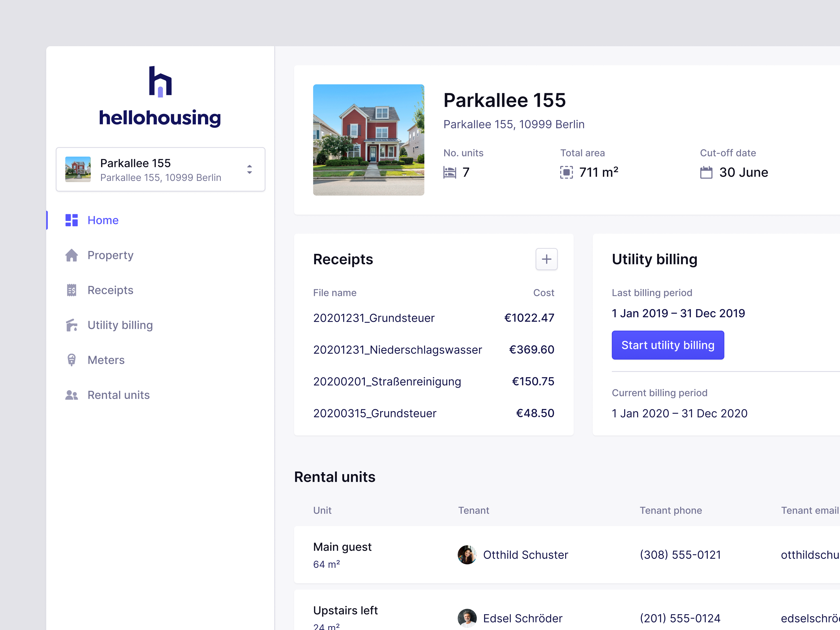
Task: Open the Meters menu item
Action: tap(106, 360)
